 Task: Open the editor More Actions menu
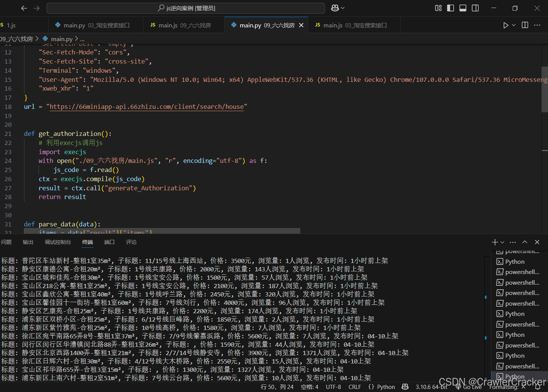click(537, 25)
